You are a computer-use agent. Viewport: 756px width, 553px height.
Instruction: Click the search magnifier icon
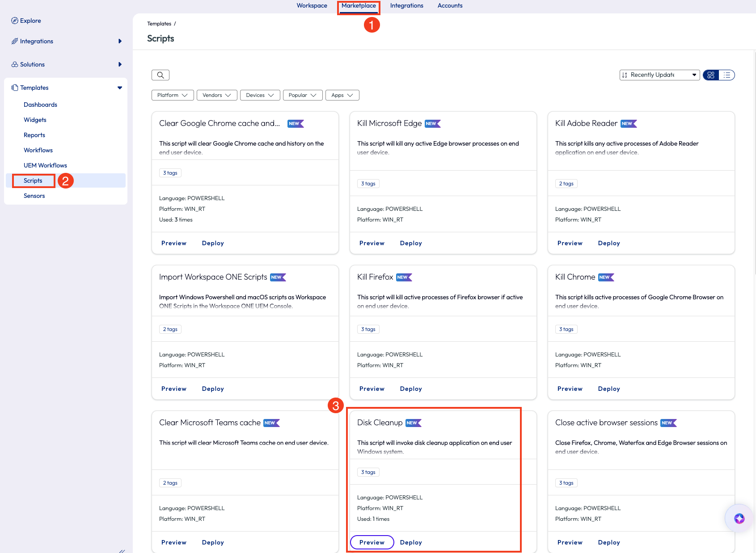tap(160, 75)
